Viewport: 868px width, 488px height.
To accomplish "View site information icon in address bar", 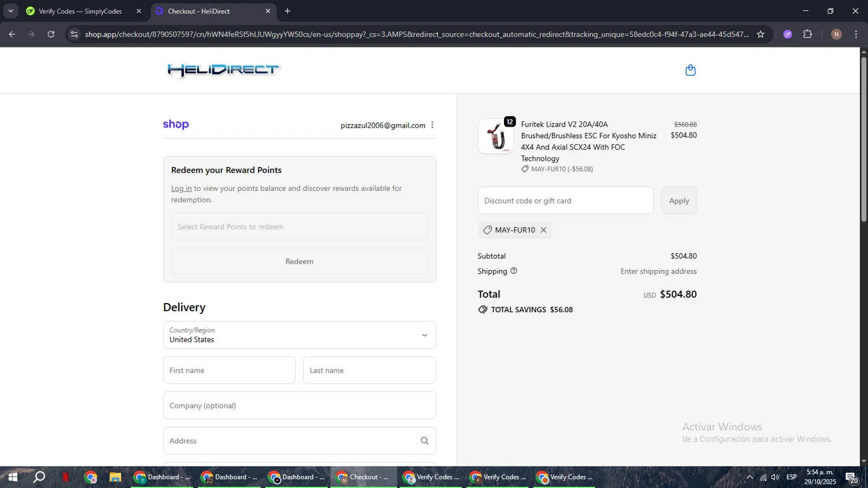I will 73,34.
